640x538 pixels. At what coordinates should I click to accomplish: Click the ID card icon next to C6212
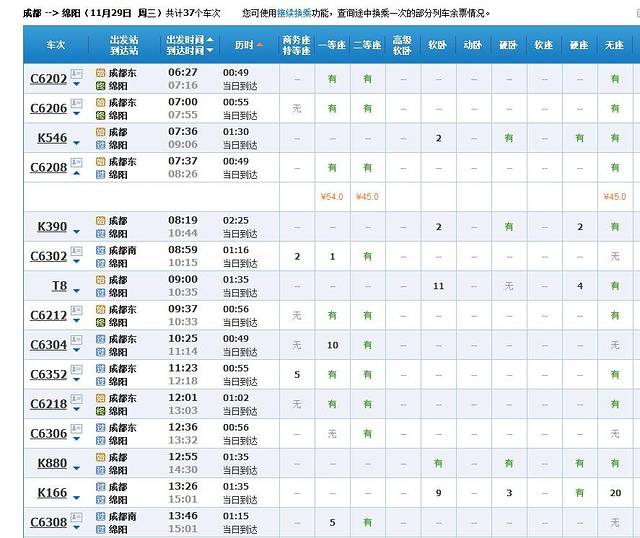[76, 312]
